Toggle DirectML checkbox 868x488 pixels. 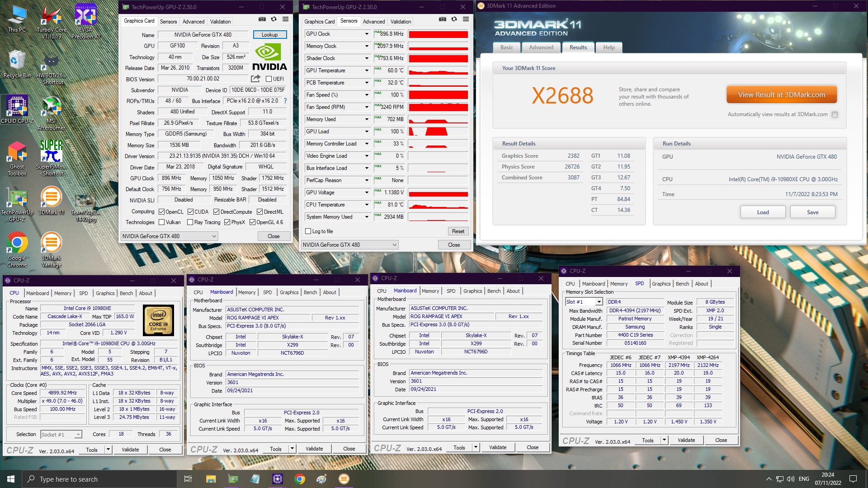point(259,212)
